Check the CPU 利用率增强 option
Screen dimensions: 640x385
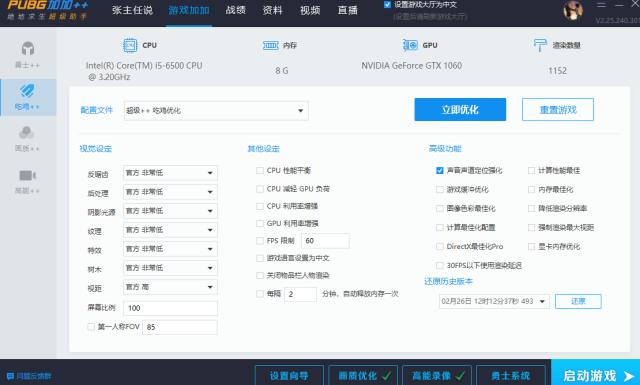pos(260,206)
